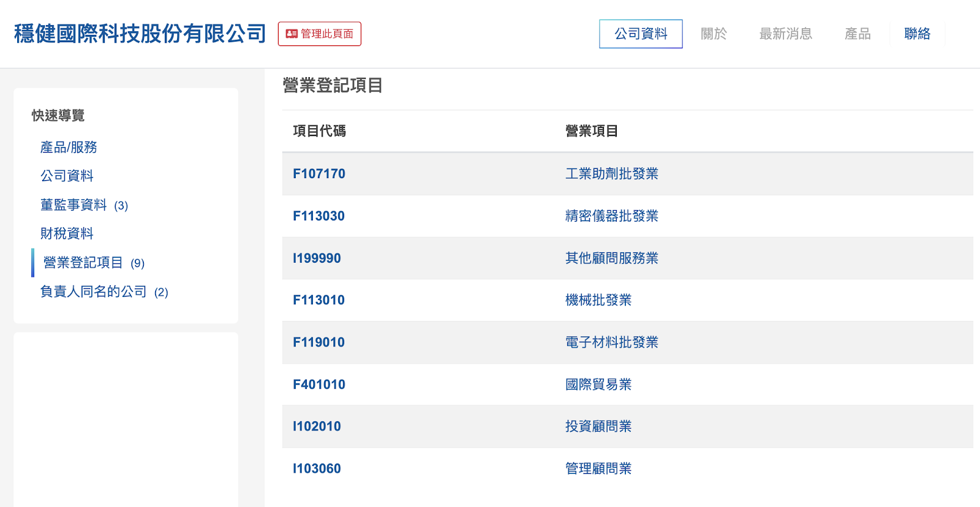Image resolution: width=980 pixels, height=507 pixels.
Task: Open 董監事資料 (3) in sidebar
Action: (84, 205)
